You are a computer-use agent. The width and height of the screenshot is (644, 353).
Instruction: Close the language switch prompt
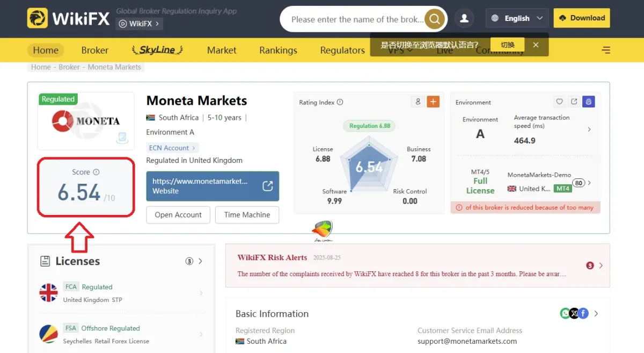coord(536,45)
